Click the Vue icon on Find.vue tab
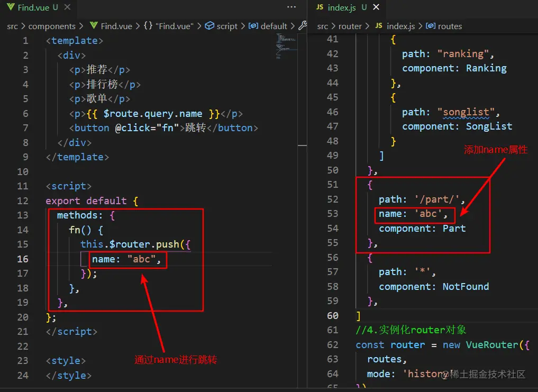The width and height of the screenshot is (538, 392). pos(11,7)
